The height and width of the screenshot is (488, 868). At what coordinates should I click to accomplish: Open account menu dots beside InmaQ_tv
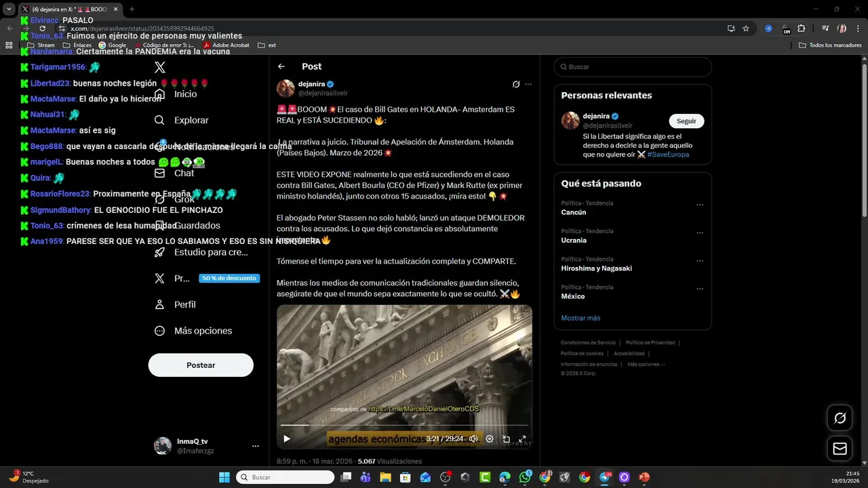(x=256, y=446)
